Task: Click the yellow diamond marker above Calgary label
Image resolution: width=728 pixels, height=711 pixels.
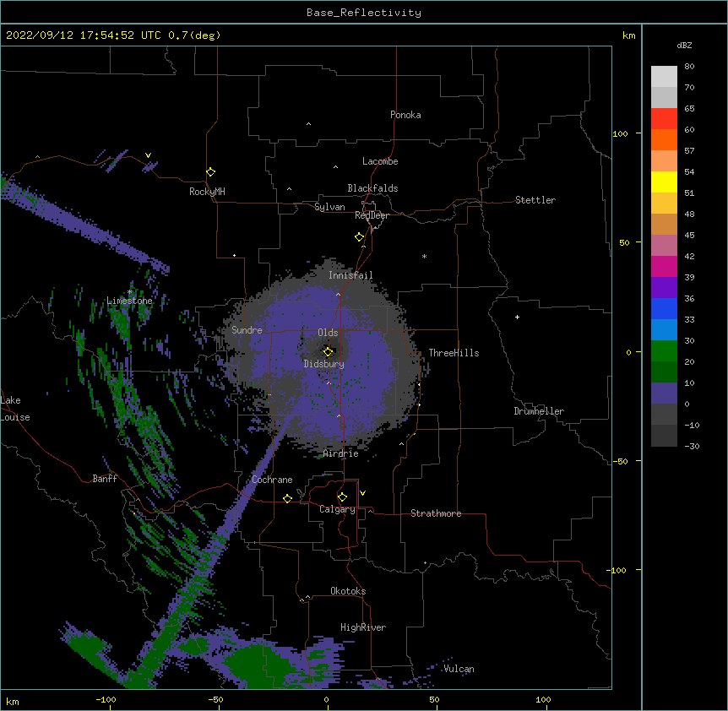Action: tap(342, 497)
